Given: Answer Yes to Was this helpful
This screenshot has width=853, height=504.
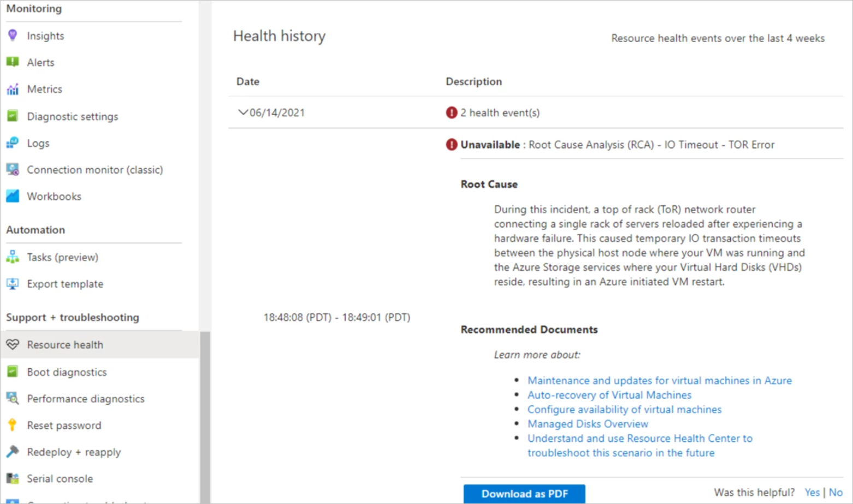Looking at the screenshot, I should point(811,493).
